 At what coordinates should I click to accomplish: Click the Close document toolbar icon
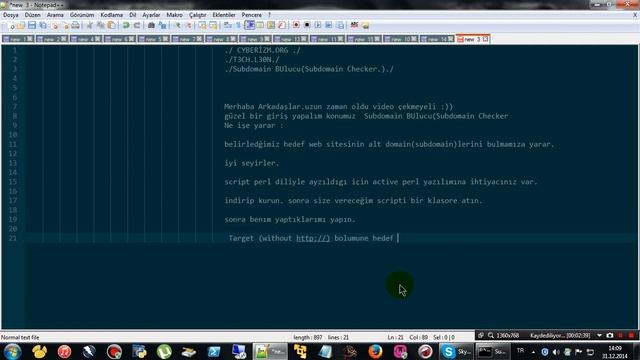click(x=55, y=25)
